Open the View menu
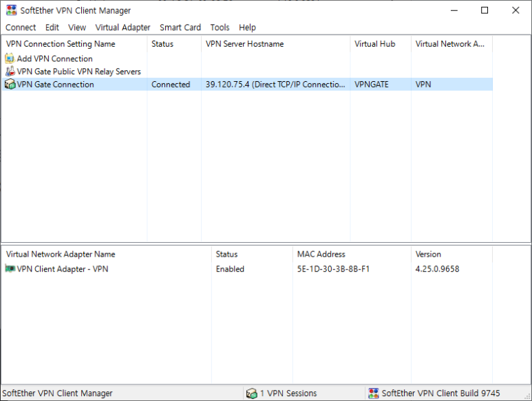This screenshot has height=401, width=532. [x=77, y=28]
